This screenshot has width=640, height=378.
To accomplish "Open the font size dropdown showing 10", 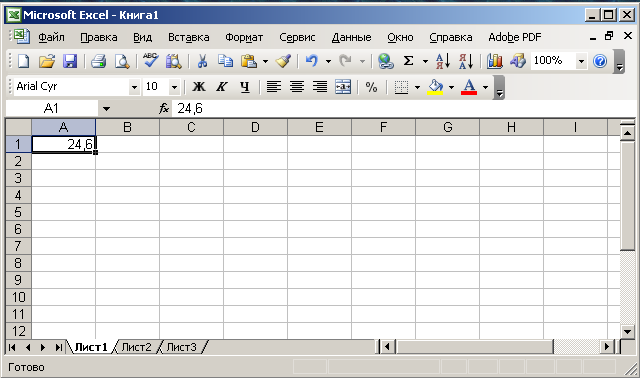I will (174, 87).
